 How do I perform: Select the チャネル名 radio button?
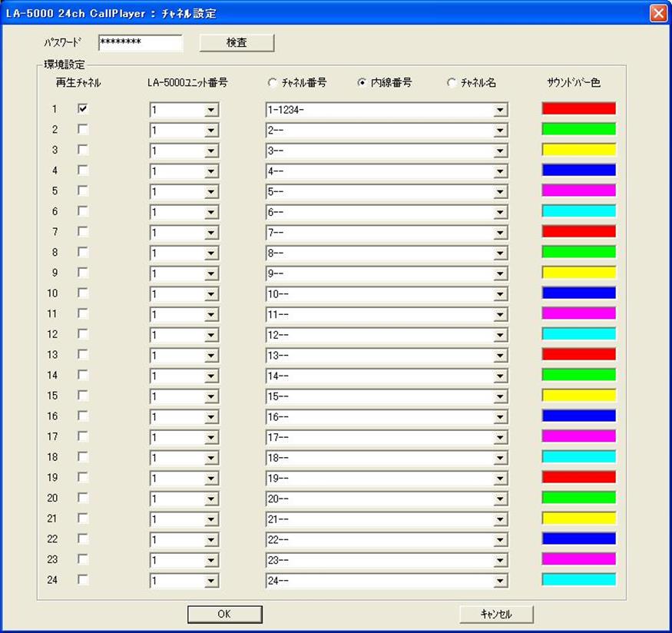tap(452, 82)
